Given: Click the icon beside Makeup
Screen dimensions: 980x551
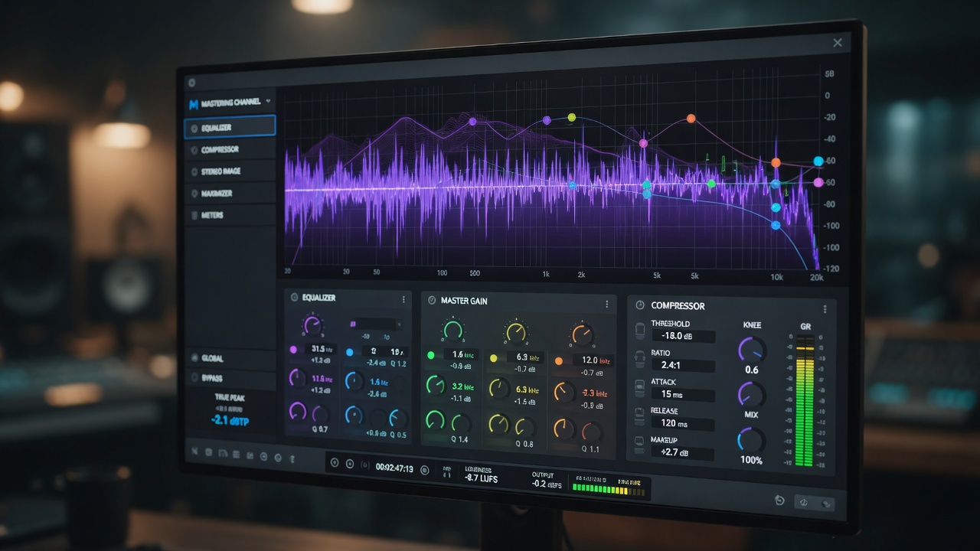Looking at the screenshot, I should tap(641, 444).
